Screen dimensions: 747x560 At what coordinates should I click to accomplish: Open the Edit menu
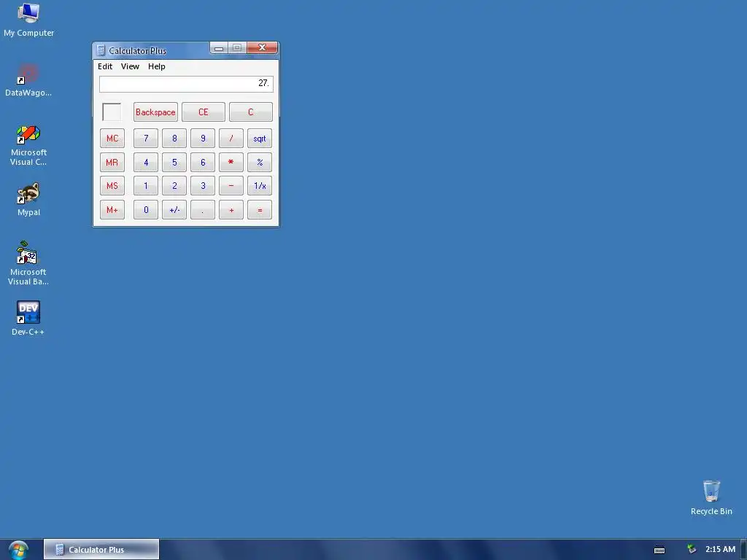(105, 66)
